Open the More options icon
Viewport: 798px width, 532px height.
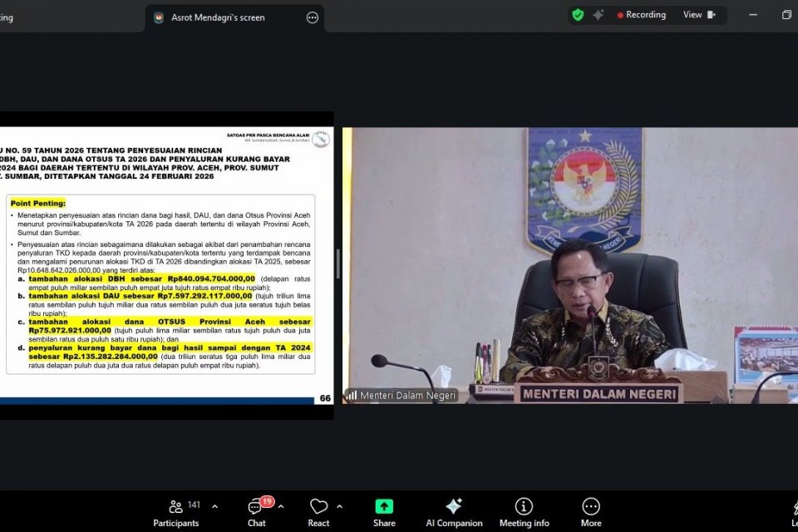590,506
